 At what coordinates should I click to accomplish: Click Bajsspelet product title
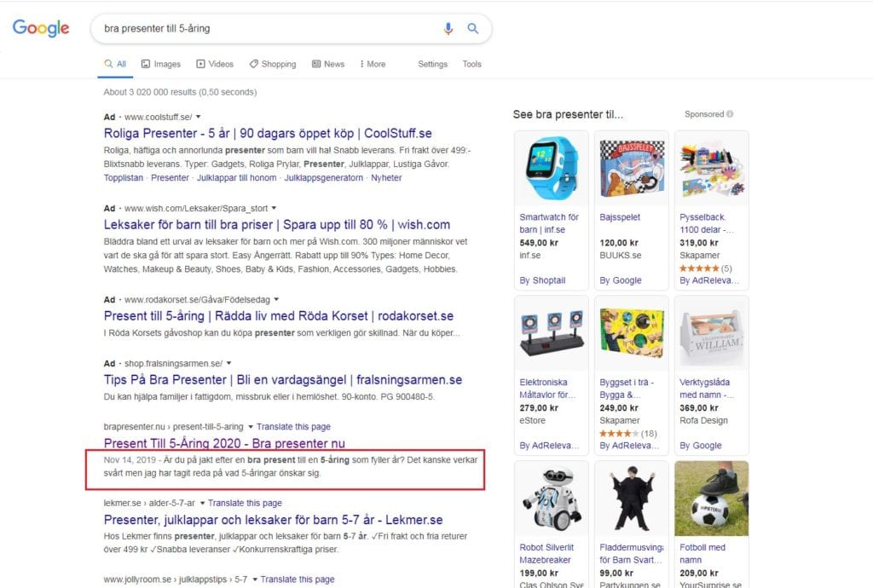pyautogui.click(x=620, y=217)
